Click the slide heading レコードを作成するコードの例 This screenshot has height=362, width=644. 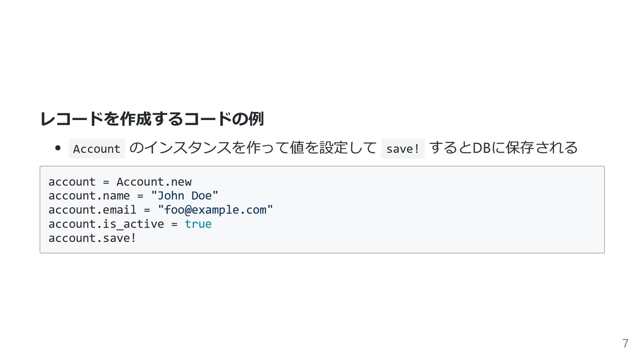tap(152, 119)
